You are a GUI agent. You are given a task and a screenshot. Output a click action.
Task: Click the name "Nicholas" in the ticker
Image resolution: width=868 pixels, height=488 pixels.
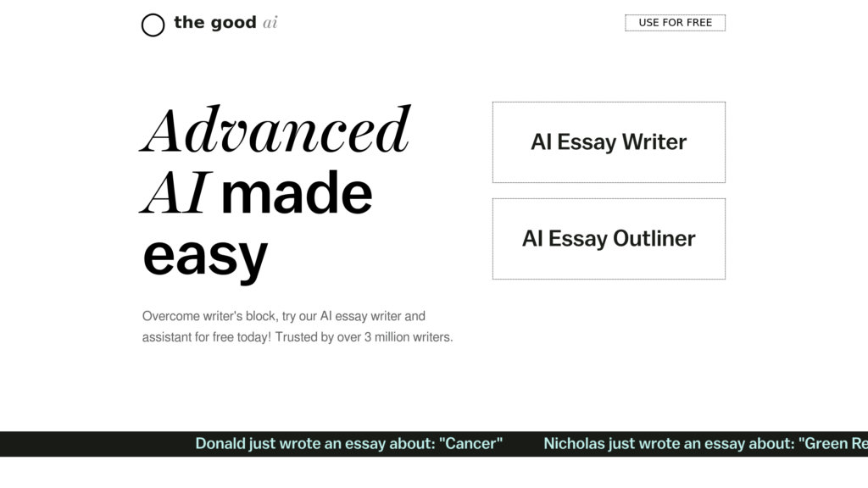(574, 444)
